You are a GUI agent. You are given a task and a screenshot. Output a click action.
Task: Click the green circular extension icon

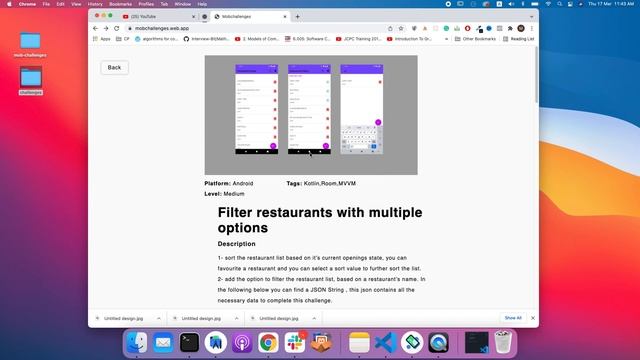pos(446,28)
